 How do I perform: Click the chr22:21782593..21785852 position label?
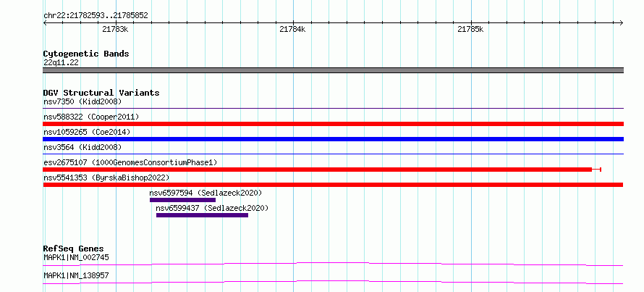96,16
